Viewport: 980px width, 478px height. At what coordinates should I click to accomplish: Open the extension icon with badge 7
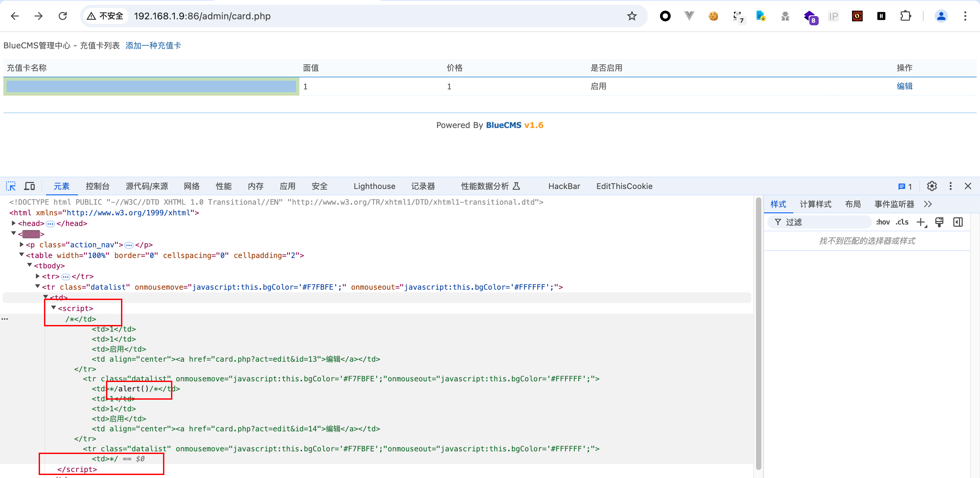tap(738, 16)
